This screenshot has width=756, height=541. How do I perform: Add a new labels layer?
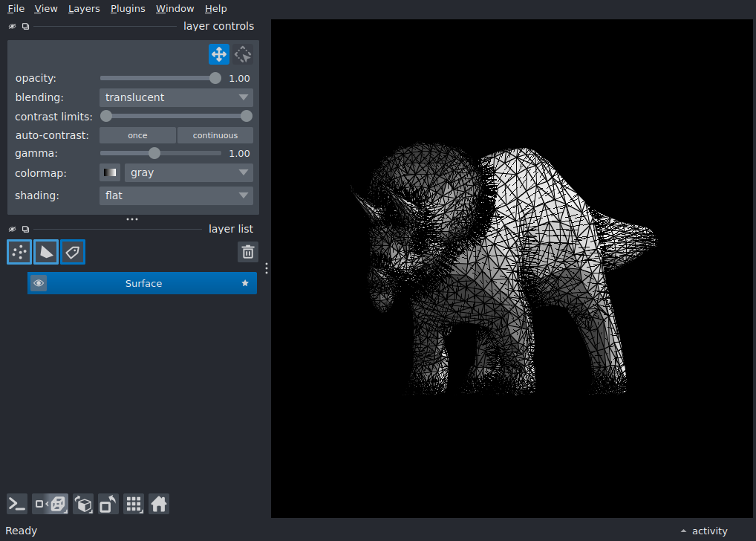[73, 252]
